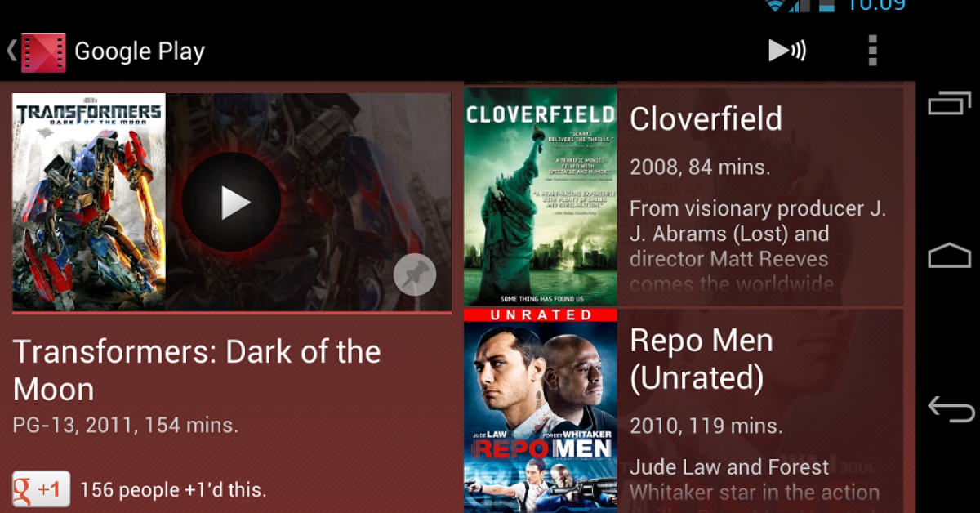Click the Google Play header title
Viewport: 980px width, 513px height.
coord(140,51)
